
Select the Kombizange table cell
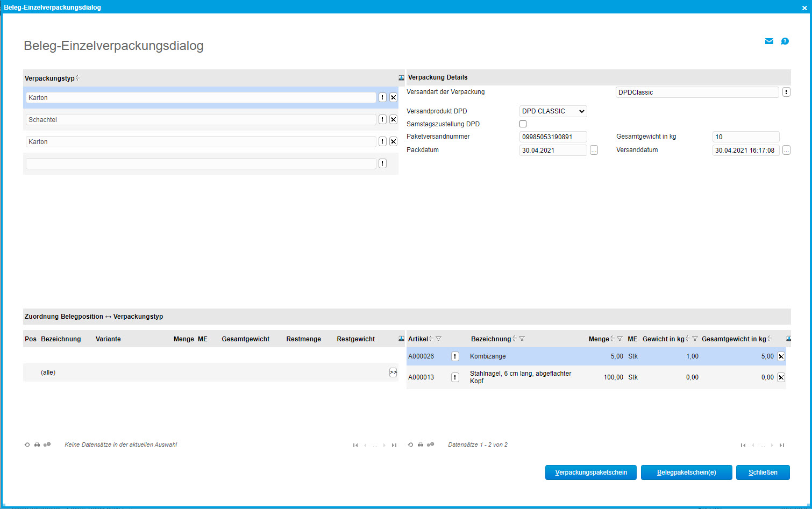pyautogui.click(x=488, y=356)
